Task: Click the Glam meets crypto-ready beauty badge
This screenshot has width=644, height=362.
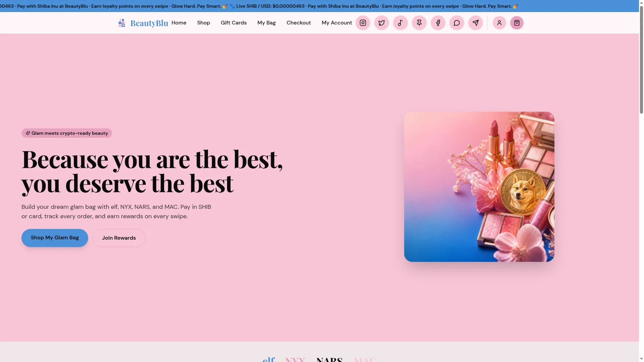Action: pos(67,133)
